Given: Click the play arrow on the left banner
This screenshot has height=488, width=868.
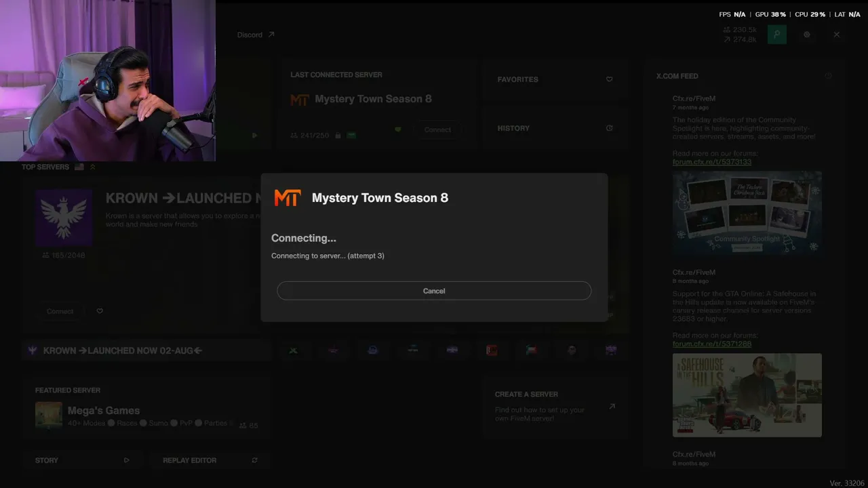Looking at the screenshot, I should (255, 136).
